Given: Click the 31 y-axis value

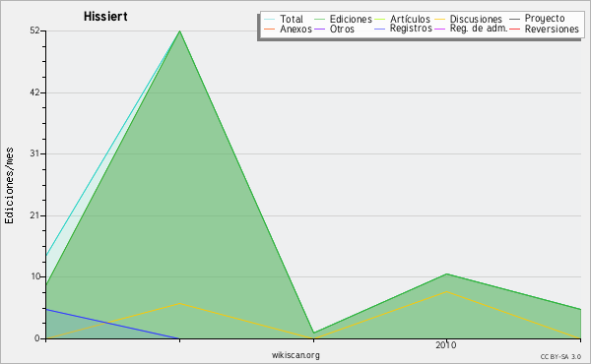Looking at the screenshot, I should [x=34, y=153].
